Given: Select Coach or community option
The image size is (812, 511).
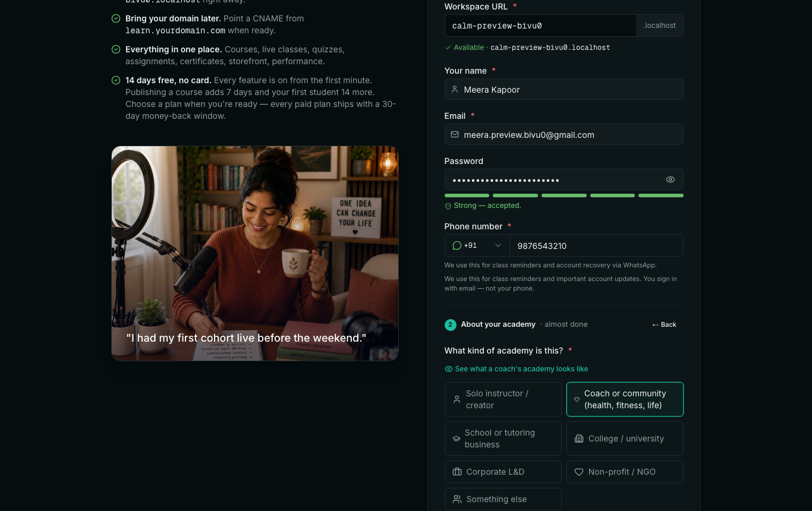Looking at the screenshot, I should click(x=625, y=399).
